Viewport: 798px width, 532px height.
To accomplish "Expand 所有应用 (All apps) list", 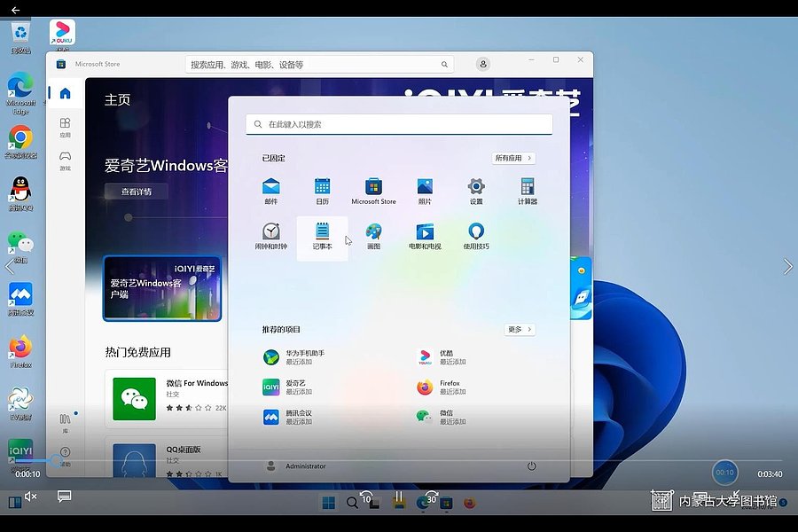I will (x=513, y=158).
